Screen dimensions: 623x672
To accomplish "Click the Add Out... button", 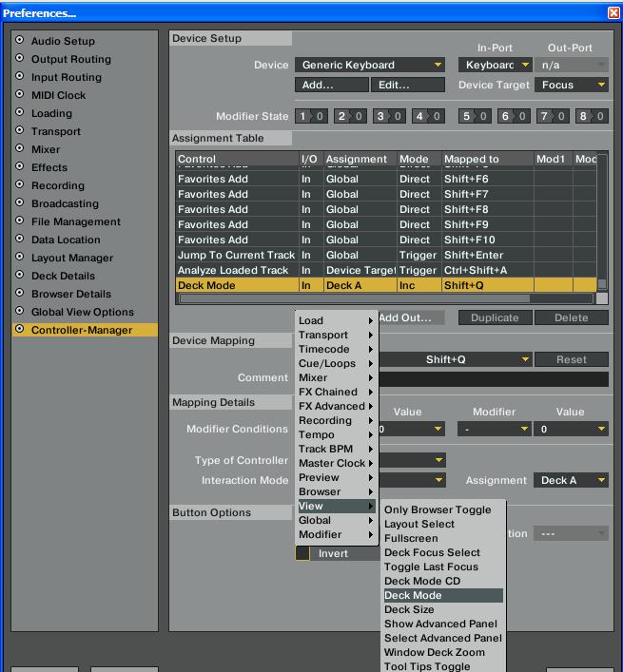I will [411, 317].
